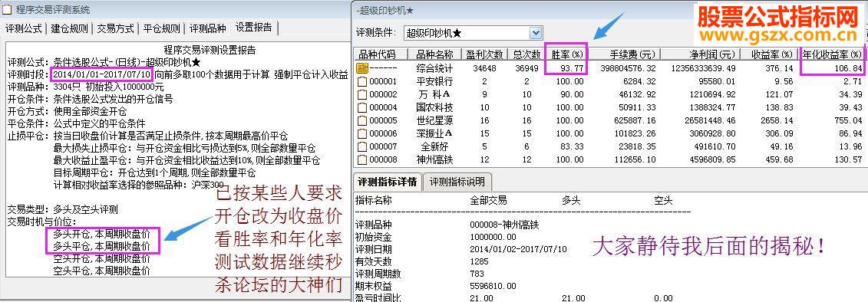
Task: Click the 程序交易评测设置报告 heading
Action: click(x=210, y=50)
